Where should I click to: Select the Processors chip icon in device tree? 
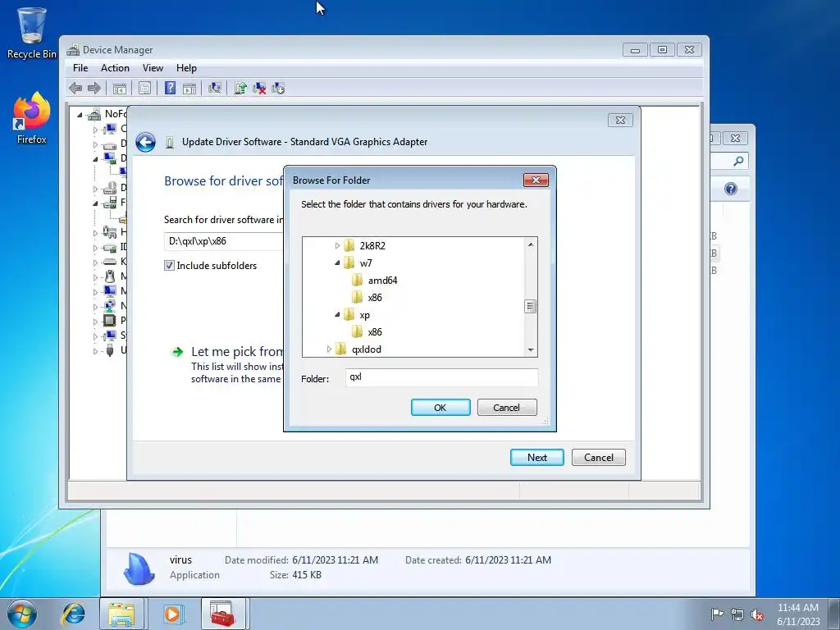110,321
